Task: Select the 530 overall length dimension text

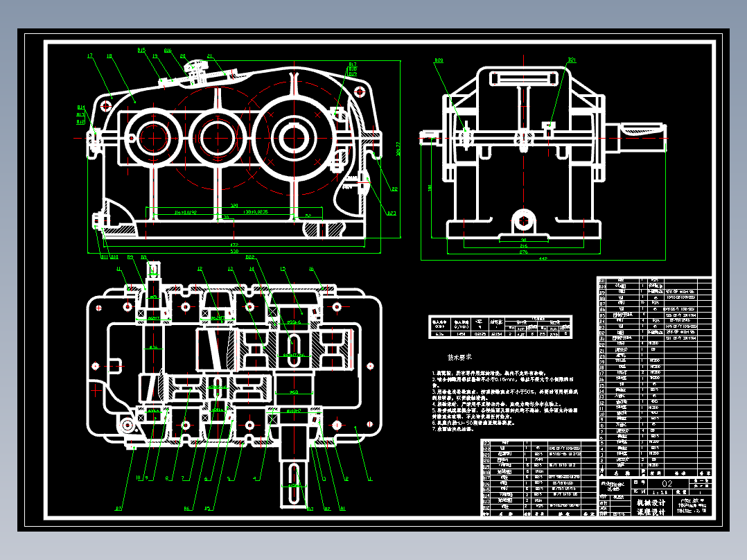Action: coord(234,251)
